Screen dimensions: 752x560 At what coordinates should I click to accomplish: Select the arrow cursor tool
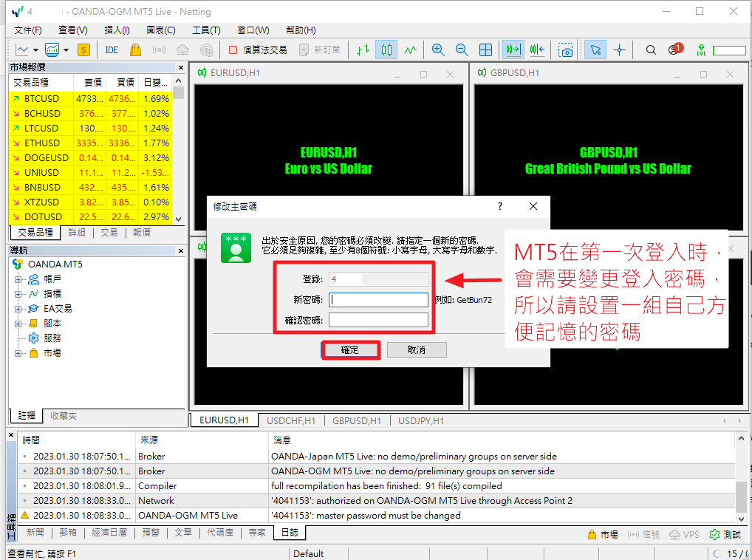tap(595, 49)
